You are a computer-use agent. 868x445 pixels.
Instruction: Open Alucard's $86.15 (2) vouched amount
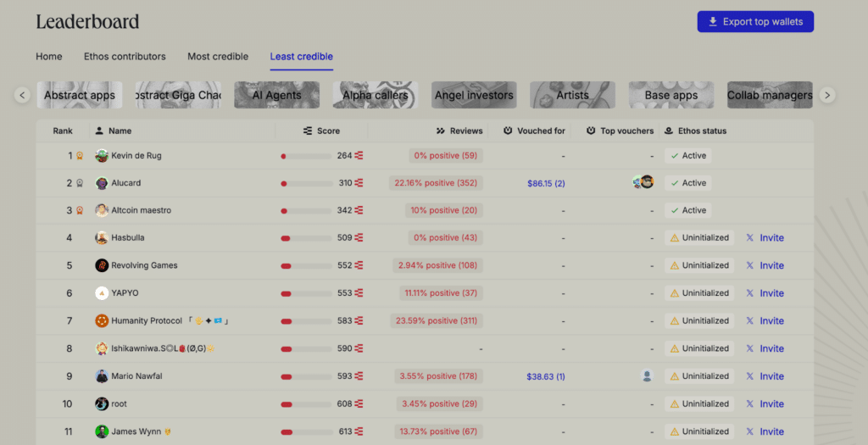click(546, 183)
